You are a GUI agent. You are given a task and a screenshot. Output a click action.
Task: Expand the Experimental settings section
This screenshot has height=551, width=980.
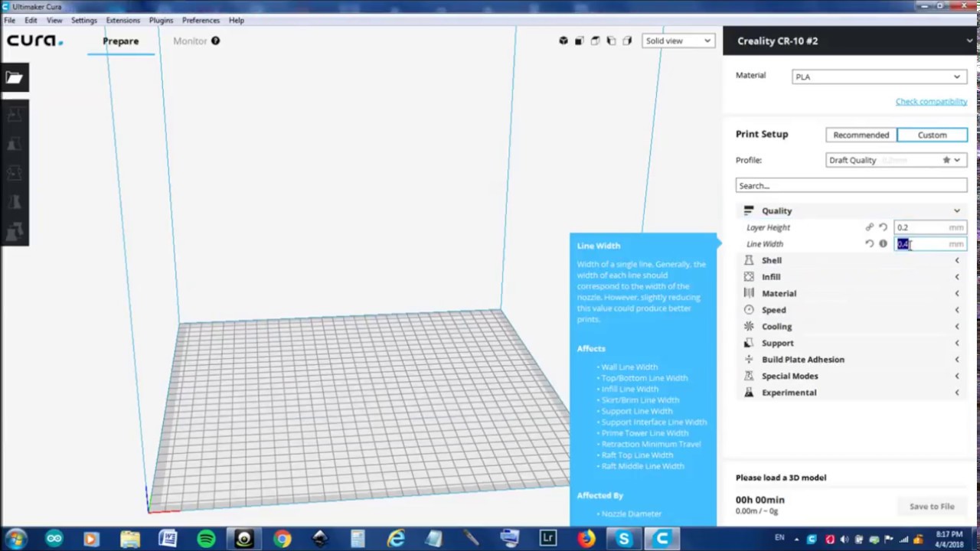(x=956, y=393)
